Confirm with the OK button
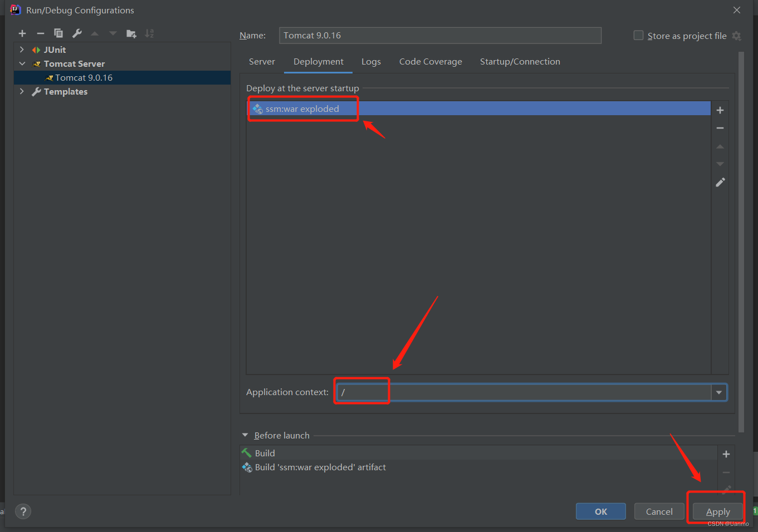758x532 pixels. tap(601, 511)
